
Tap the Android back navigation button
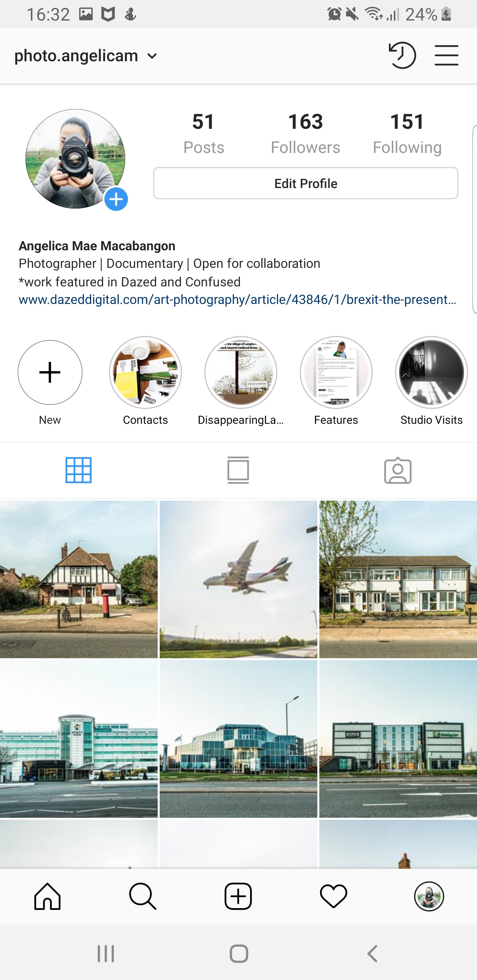(373, 954)
